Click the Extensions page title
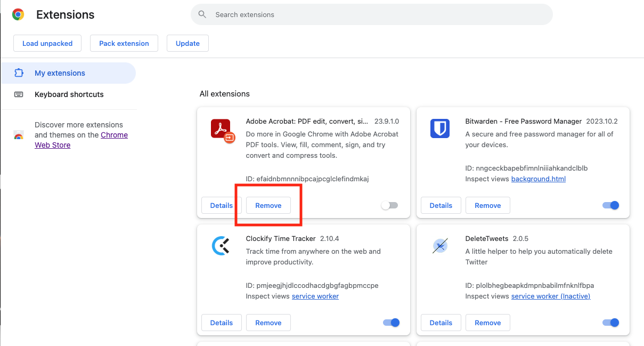This screenshot has height=346, width=644. point(66,15)
